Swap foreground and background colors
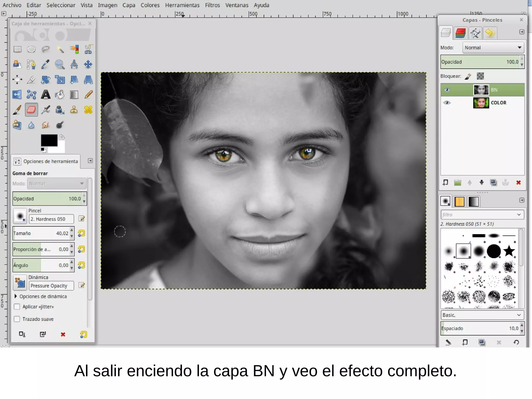This screenshot has height=399, width=532. [62, 136]
